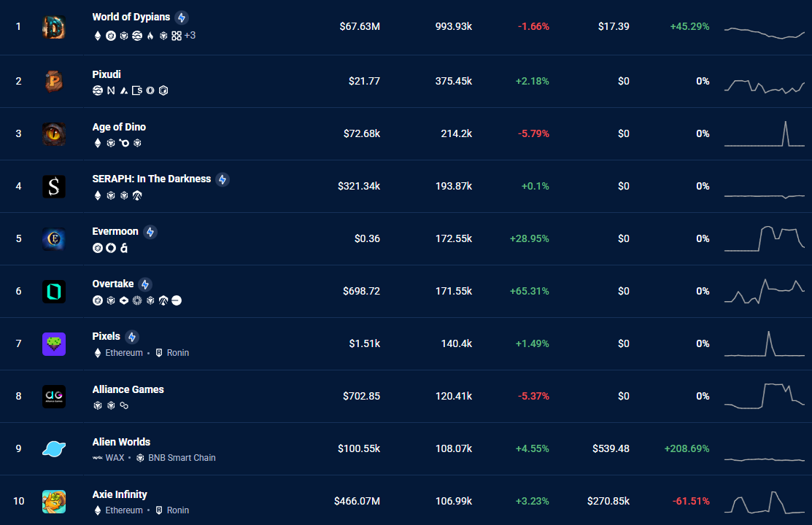
Task: Click the lightning badge next to Overtake
Action: click(x=145, y=284)
